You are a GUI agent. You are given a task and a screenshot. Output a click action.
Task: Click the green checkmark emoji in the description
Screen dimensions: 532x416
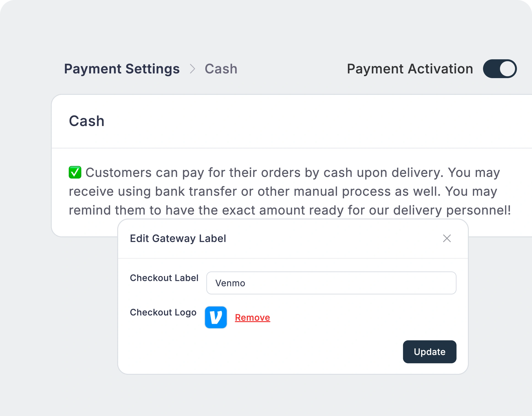(x=75, y=172)
